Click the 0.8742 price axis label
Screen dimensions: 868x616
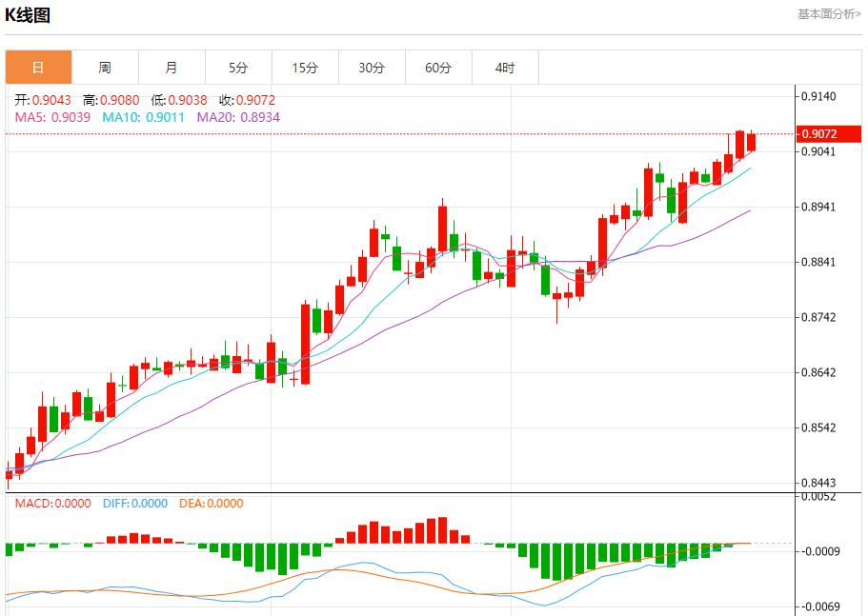point(818,317)
